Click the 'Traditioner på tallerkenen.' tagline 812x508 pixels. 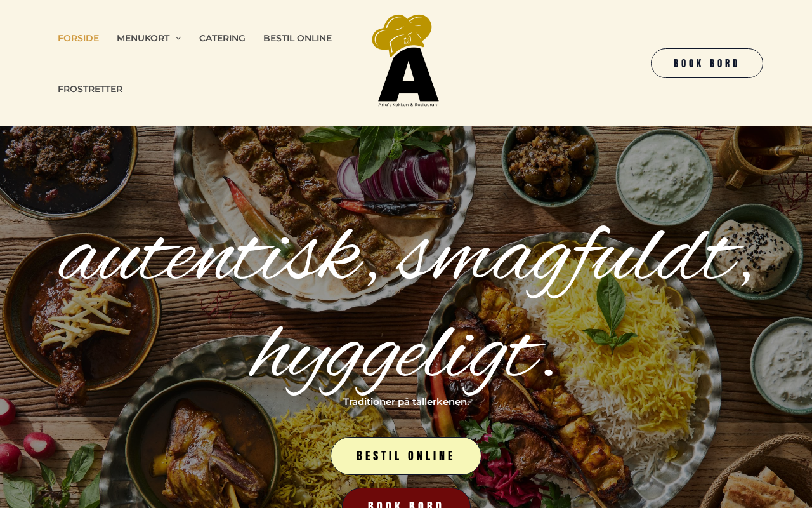tap(406, 402)
